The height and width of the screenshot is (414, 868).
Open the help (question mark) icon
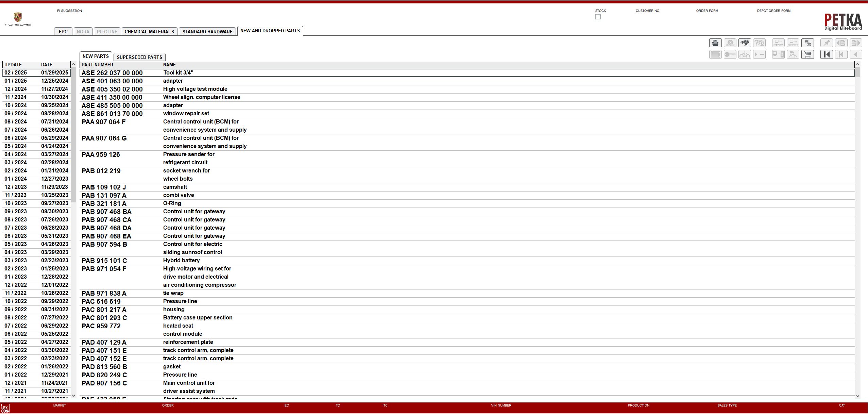[760, 43]
